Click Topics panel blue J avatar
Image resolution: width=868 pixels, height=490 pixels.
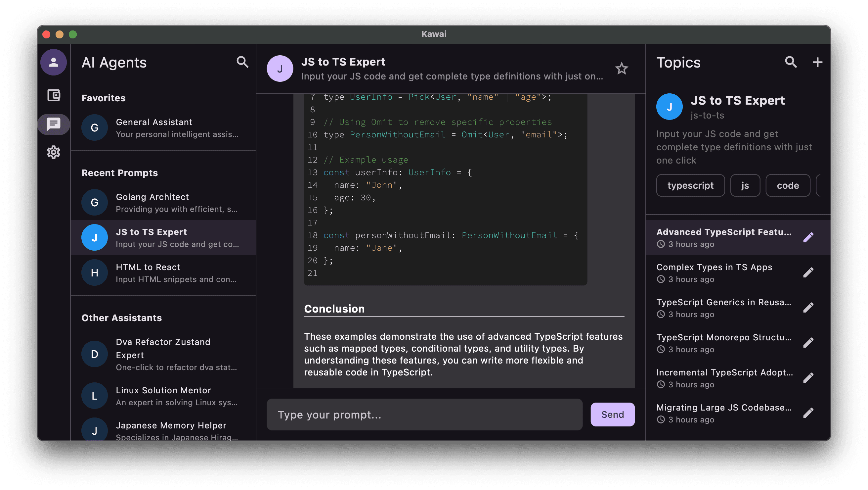[669, 107]
